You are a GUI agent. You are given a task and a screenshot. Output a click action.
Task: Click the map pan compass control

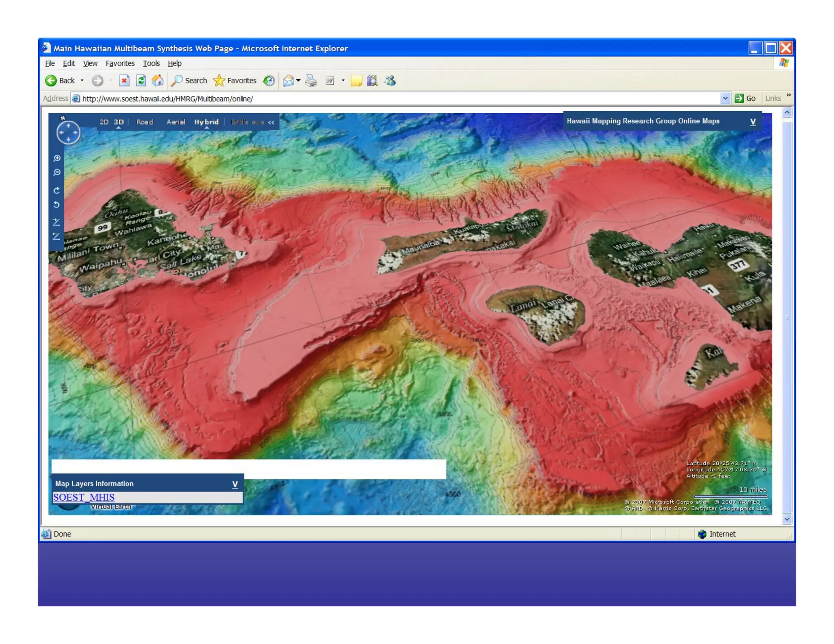point(68,133)
